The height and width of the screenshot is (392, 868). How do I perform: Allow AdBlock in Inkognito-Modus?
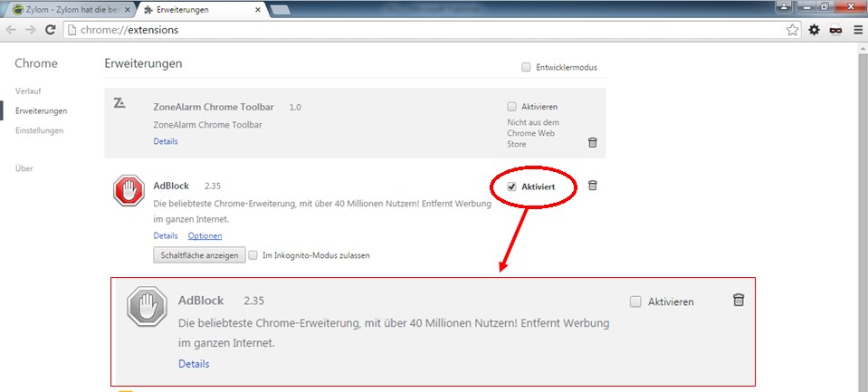pyautogui.click(x=253, y=255)
